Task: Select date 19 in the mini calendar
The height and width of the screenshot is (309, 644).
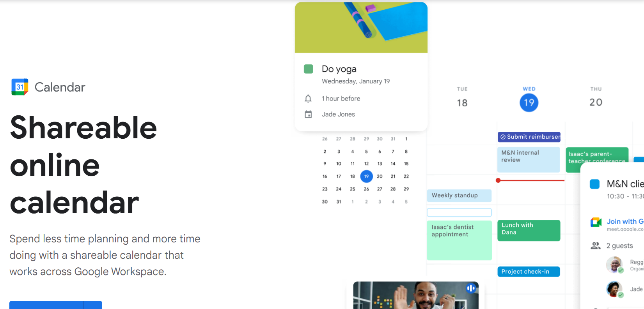Action: click(x=366, y=177)
